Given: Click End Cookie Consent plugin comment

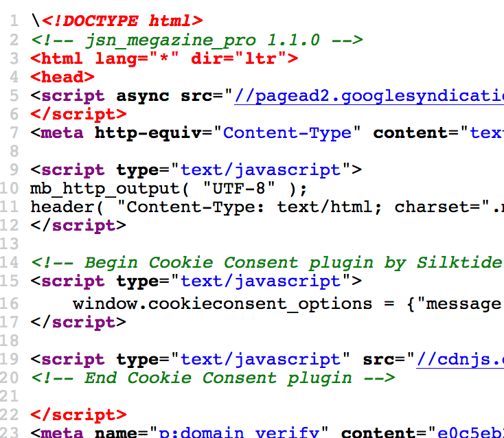Looking at the screenshot, I should point(213,378).
